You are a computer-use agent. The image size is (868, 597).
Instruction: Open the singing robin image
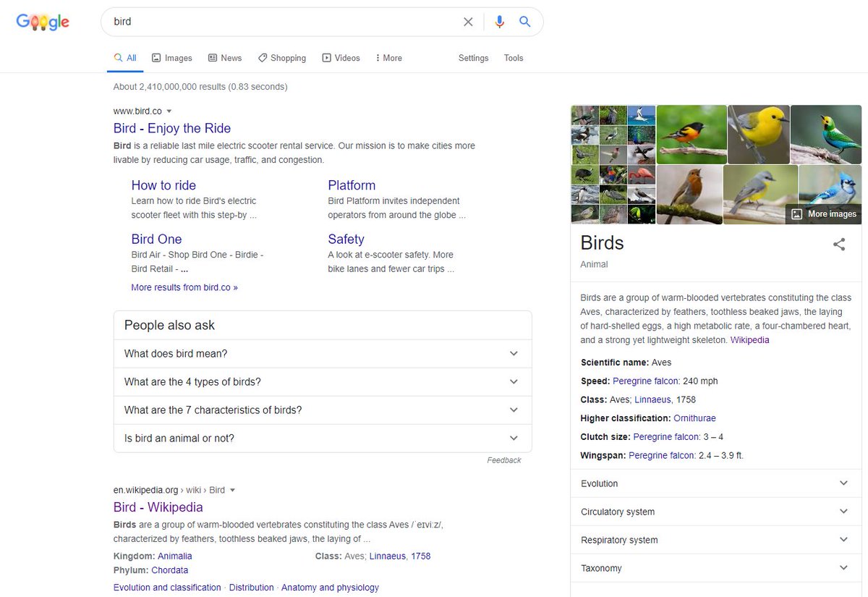[x=689, y=195]
